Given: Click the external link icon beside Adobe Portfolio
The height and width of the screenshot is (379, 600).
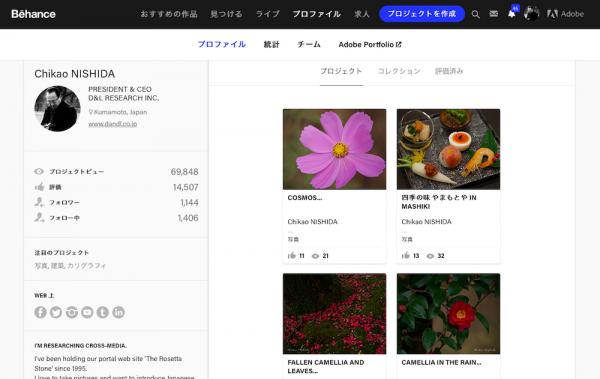Looking at the screenshot, I should tap(398, 44).
